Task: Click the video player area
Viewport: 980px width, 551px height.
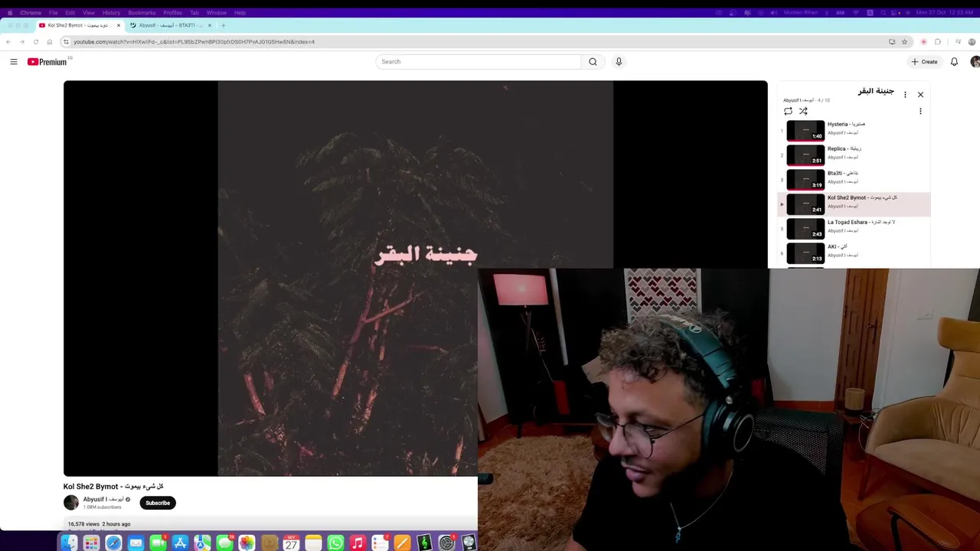Action: 415,278
